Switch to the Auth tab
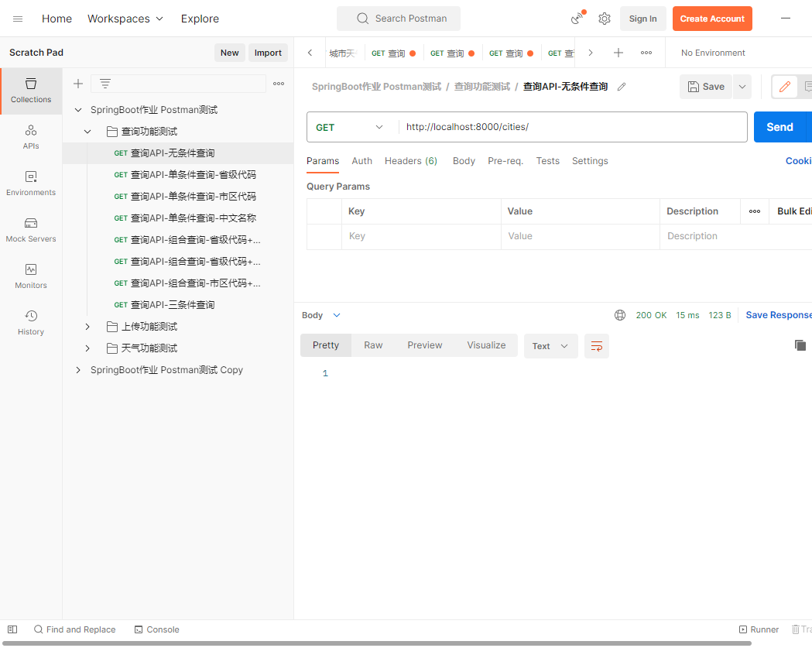812x648 pixels. 362,161
